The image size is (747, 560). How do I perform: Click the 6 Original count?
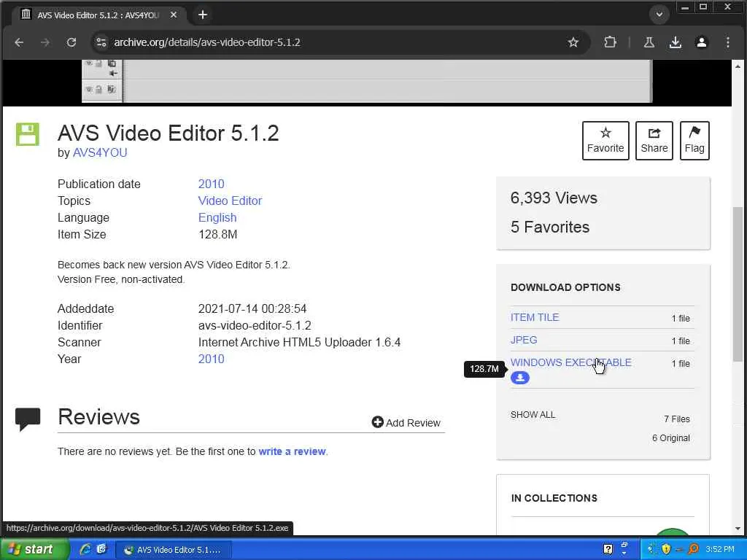pyautogui.click(x=671, y=438)
